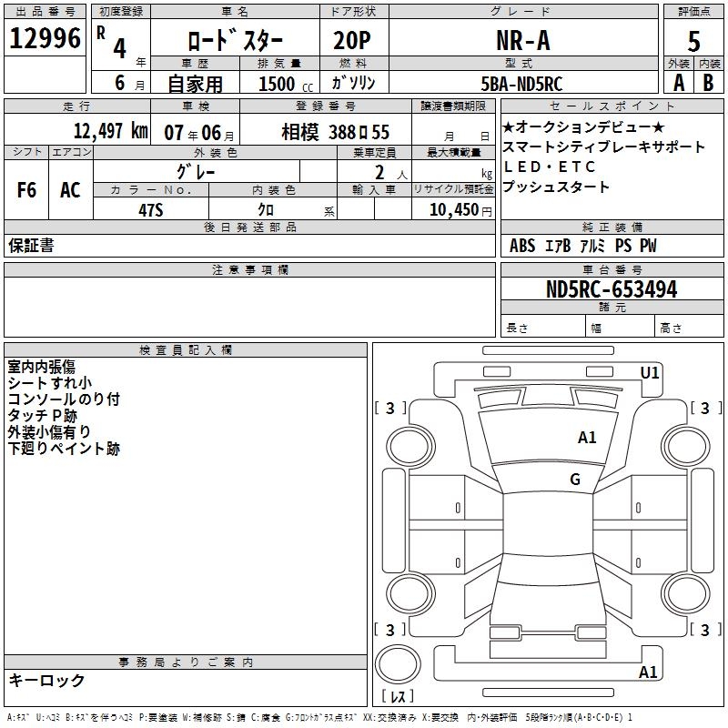Select exterior color グレー
The height and width of the screenshot is (728, 728).
[x=197, y=172]
